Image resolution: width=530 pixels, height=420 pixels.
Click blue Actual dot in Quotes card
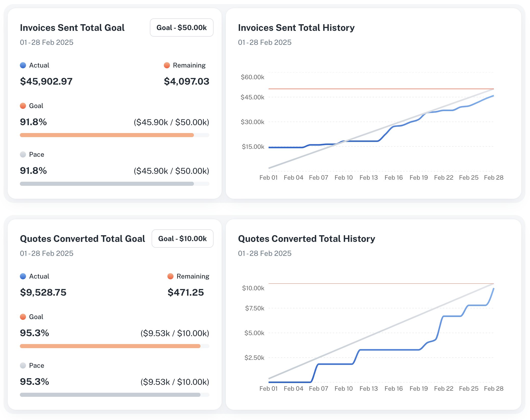click(x=23, y=276)
